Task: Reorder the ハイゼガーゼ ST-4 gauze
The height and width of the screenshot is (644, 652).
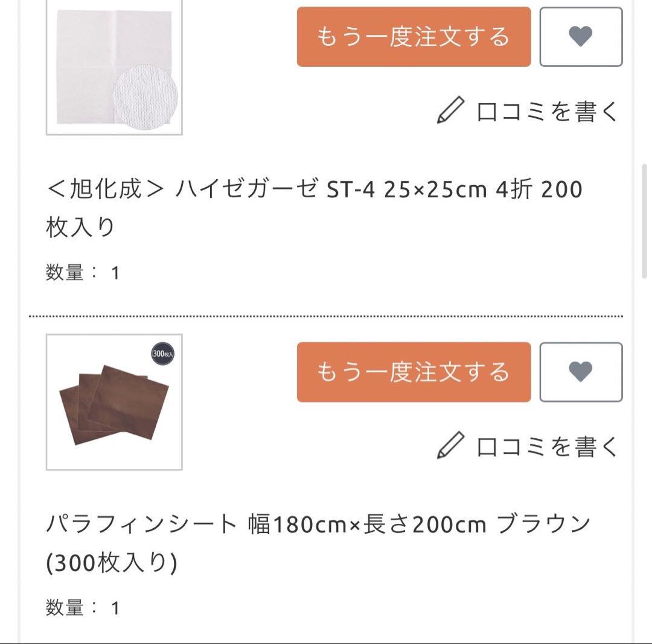Action: [414, 37]
